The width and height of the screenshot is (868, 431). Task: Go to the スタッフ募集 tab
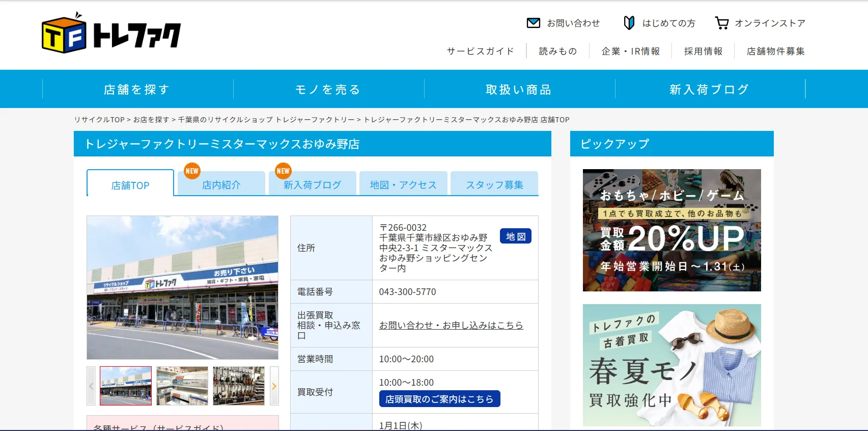(494, 185)
